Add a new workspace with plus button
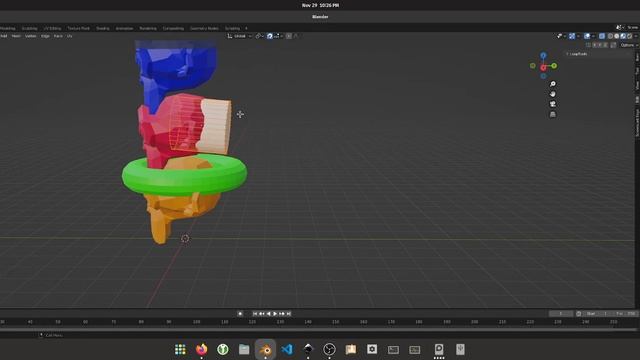Viewport: 640px width, 360px height. click(246, 28)
